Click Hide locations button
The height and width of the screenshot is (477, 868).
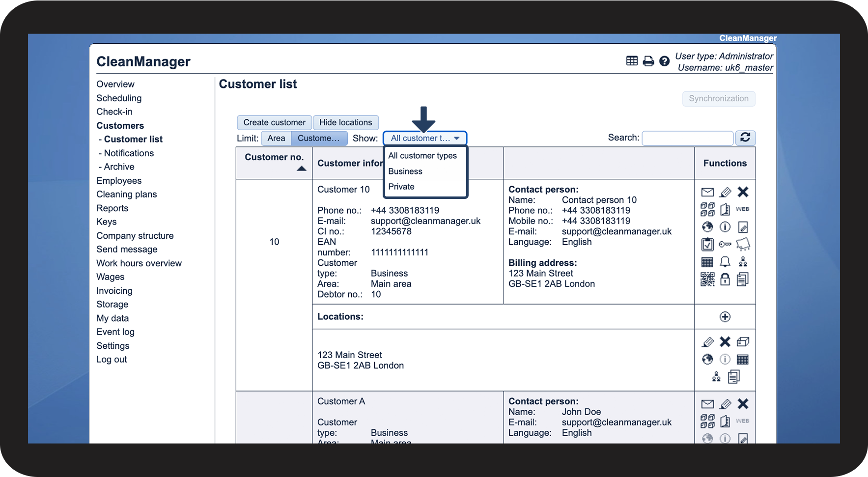(x=346, y=122)
